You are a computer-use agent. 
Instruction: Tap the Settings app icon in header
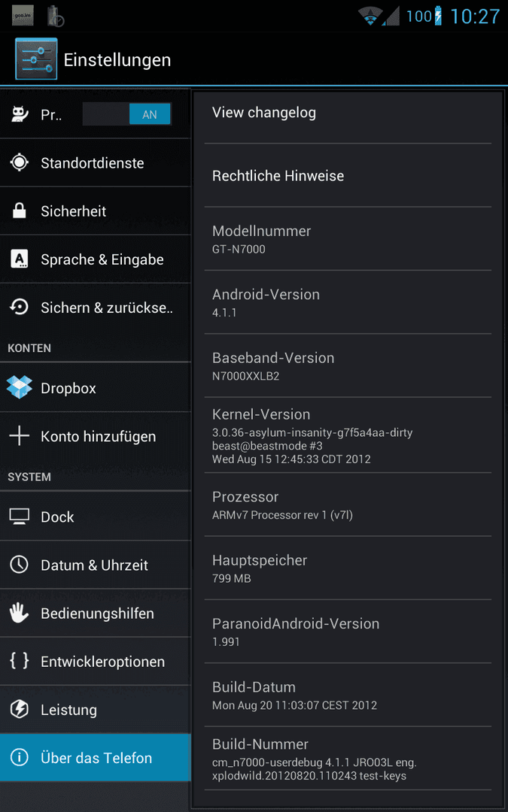[36, 59]
